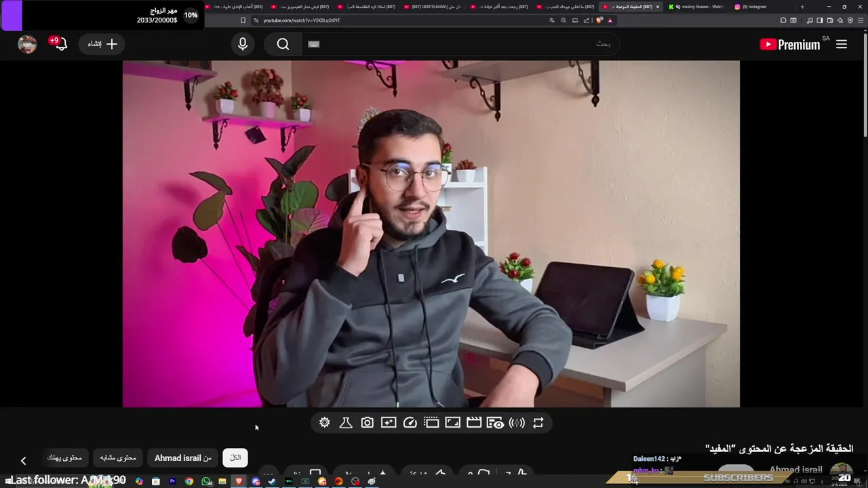Open the playback speed gauge icon

click(410, 423)
